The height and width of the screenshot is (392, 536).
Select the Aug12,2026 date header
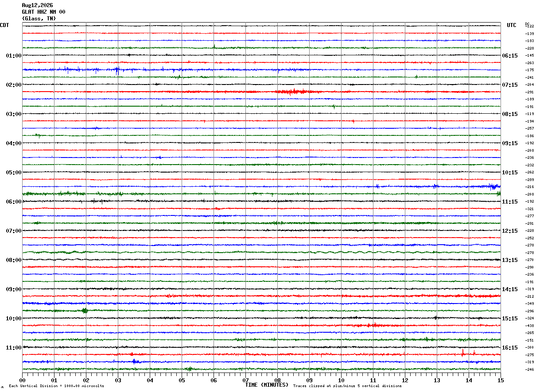(37, 5)
